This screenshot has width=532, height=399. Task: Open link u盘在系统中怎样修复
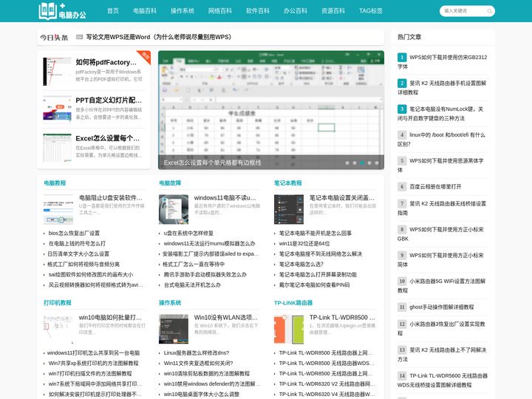[188, 233]
